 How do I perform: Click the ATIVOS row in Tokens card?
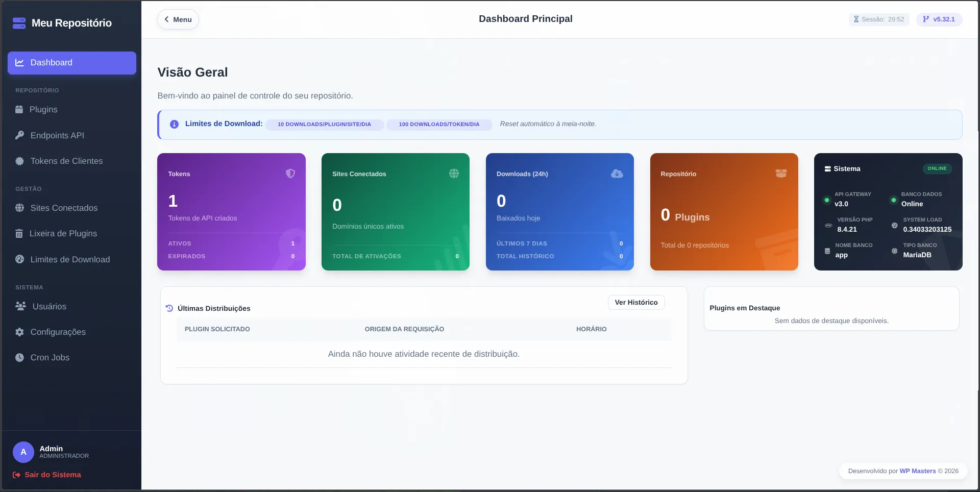point(231,243)
